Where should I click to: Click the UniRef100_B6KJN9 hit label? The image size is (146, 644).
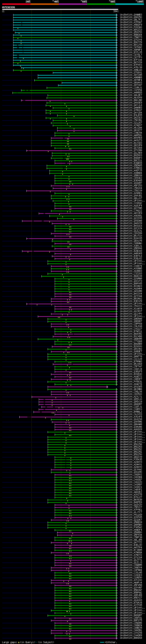coord(131,100)
